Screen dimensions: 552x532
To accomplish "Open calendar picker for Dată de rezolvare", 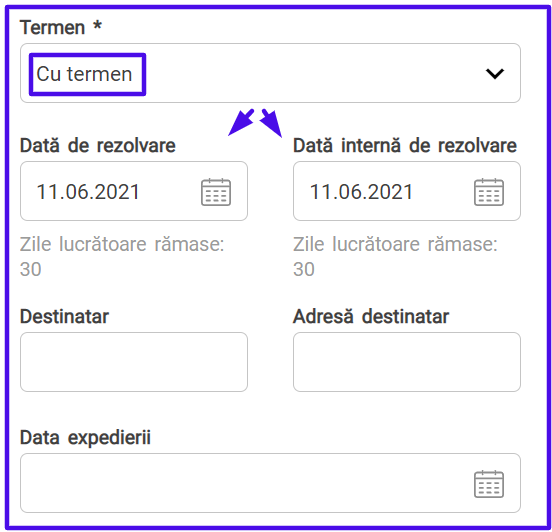I will coord(216,192).
